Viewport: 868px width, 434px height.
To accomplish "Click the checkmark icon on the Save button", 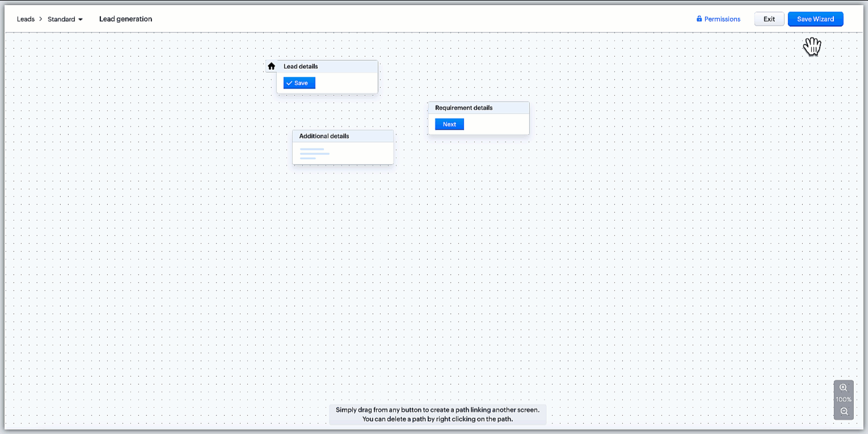I will [x=289, y=83].
